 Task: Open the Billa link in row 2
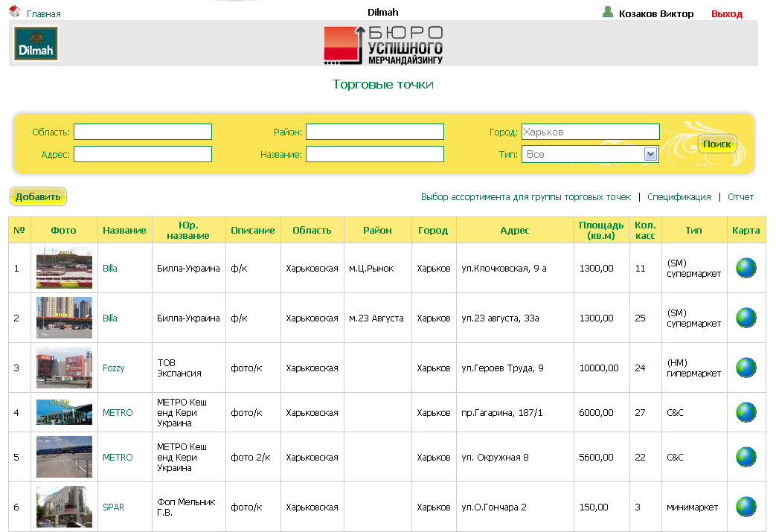[x=110, y=318]
